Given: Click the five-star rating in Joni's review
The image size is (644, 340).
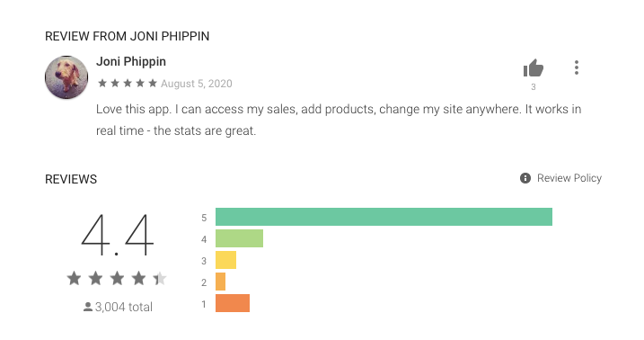Looking at the screenshot, I should [128, 84].
